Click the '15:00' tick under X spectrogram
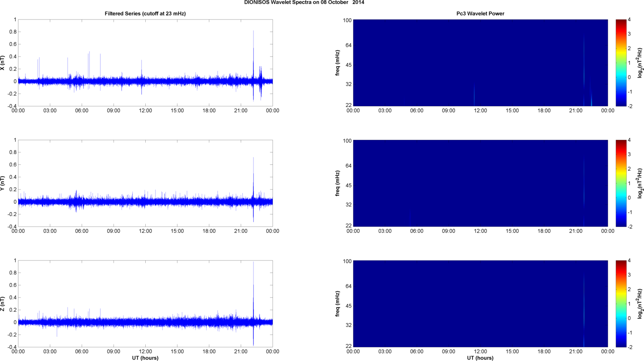The image size is (644, 361). coord(512,111)
